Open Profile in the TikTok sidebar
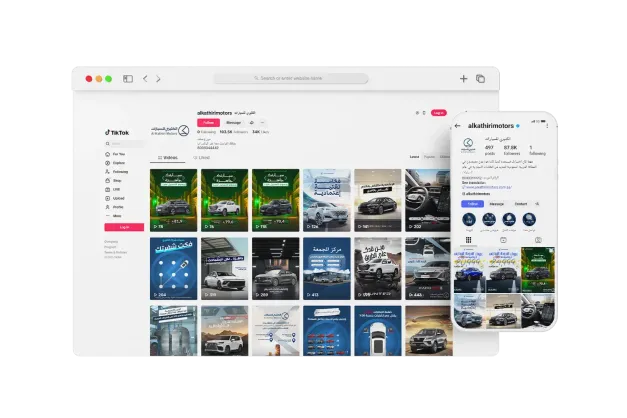The width and height of the screenshot is (627, 418). [114, 207]
